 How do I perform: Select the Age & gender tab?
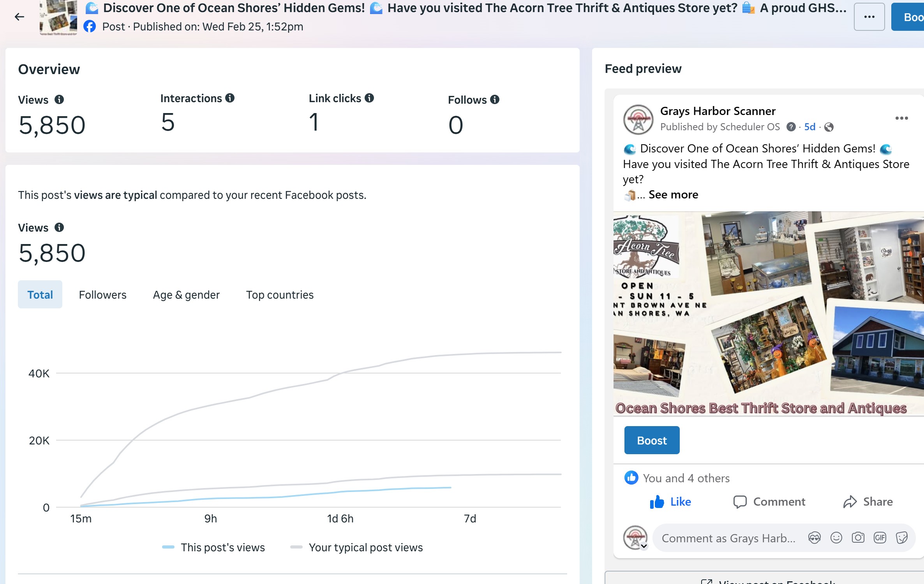[186, 295]
